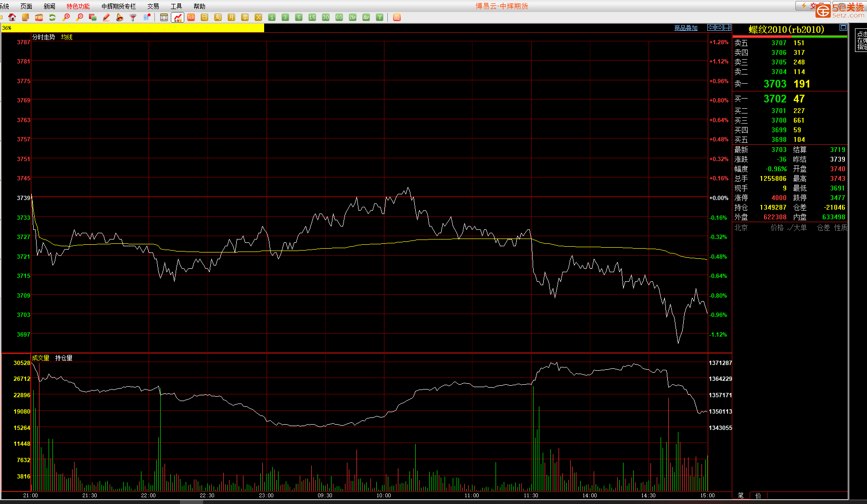Open the alert bell icon
Viewport: 867px width, 504px height.
point(120,17)
